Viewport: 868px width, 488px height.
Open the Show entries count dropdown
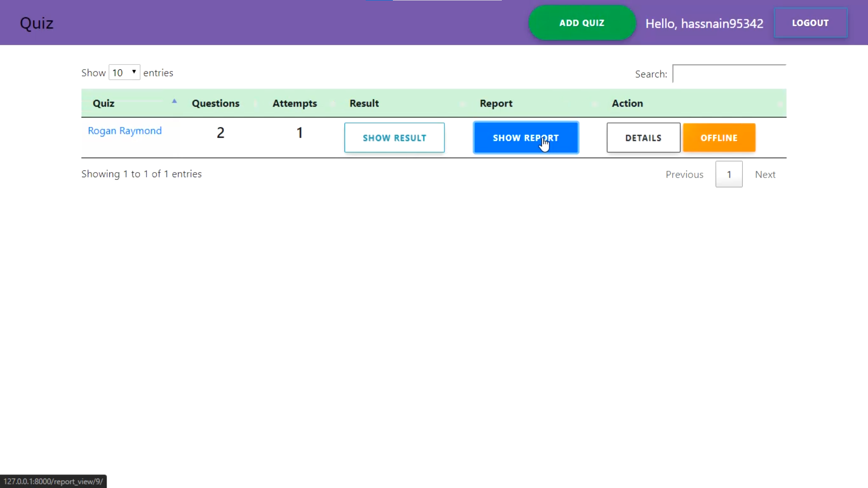pyautogui.click(x=124, y=73)
